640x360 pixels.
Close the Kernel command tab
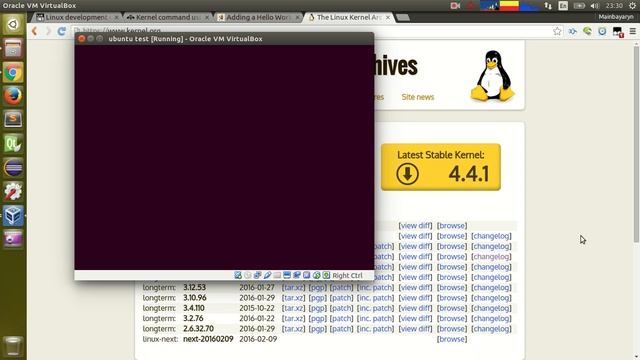click(x=207, y=18)
